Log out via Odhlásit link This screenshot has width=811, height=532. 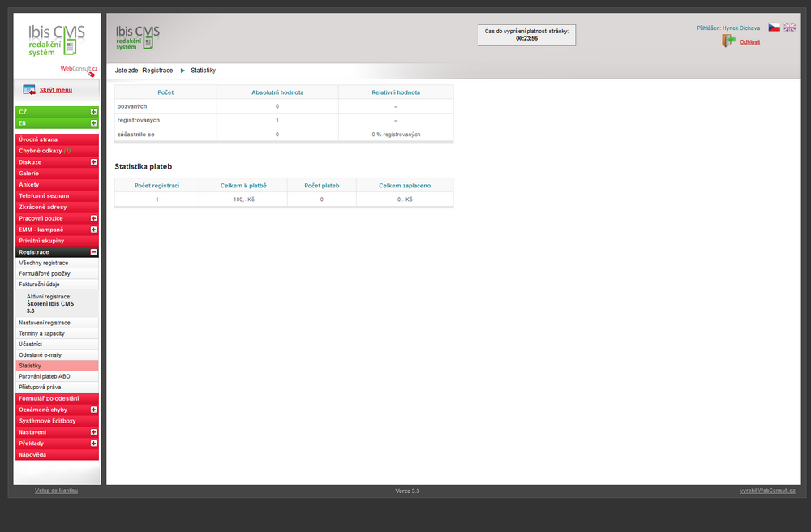coord(749,42)
